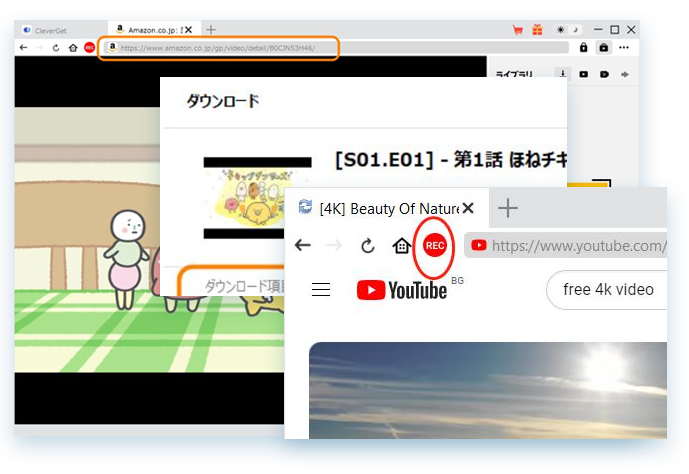Click the episode thumbnail in download dialog
Screen dimensions: 689x474
pos(257,198)
